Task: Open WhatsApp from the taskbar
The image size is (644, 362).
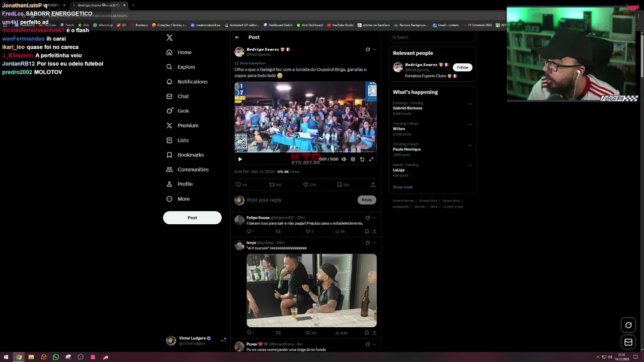Action: [56, 357]
